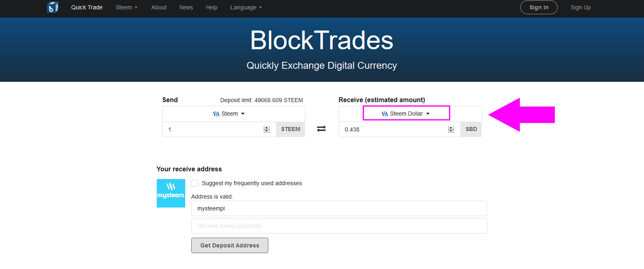Click the Receive memo optional field
This screenshot has height=269, width=644.
(339, 226)
